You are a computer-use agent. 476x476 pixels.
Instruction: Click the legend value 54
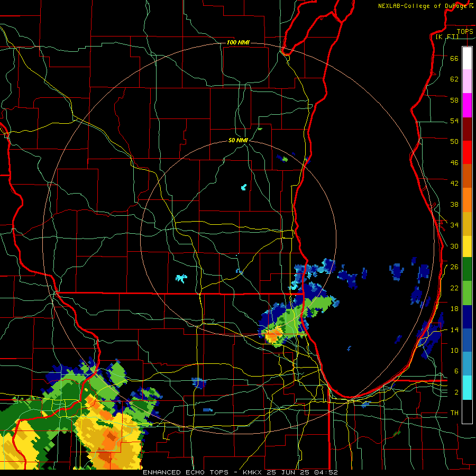(x=454, y=121)
